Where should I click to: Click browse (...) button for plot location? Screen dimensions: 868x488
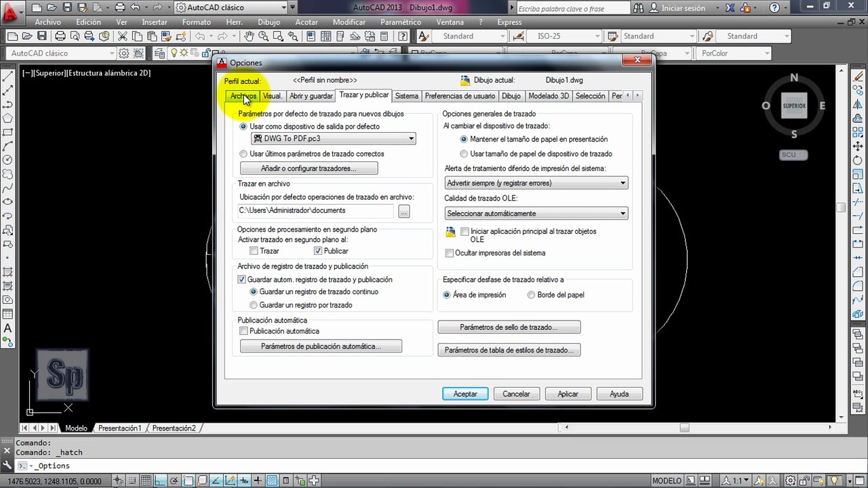(404, 211)
